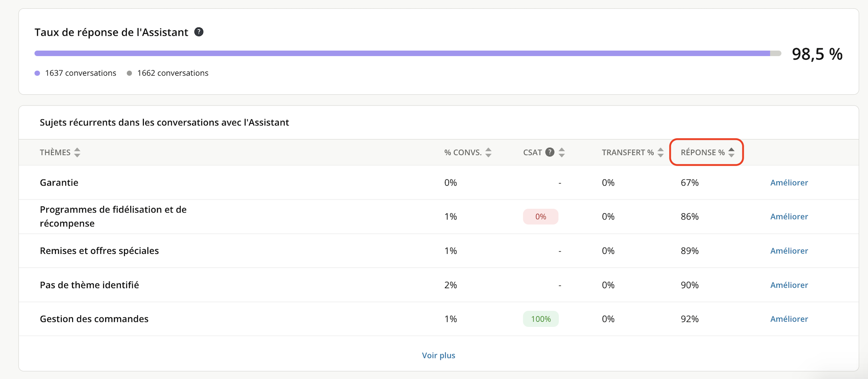
Task: Click the red 0% CSAT badge
Action: [540, 217]
